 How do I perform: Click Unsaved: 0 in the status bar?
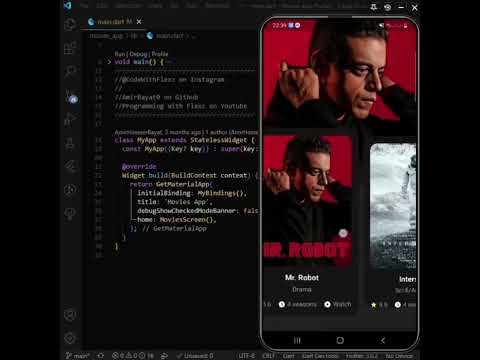(x=195, y=356)
